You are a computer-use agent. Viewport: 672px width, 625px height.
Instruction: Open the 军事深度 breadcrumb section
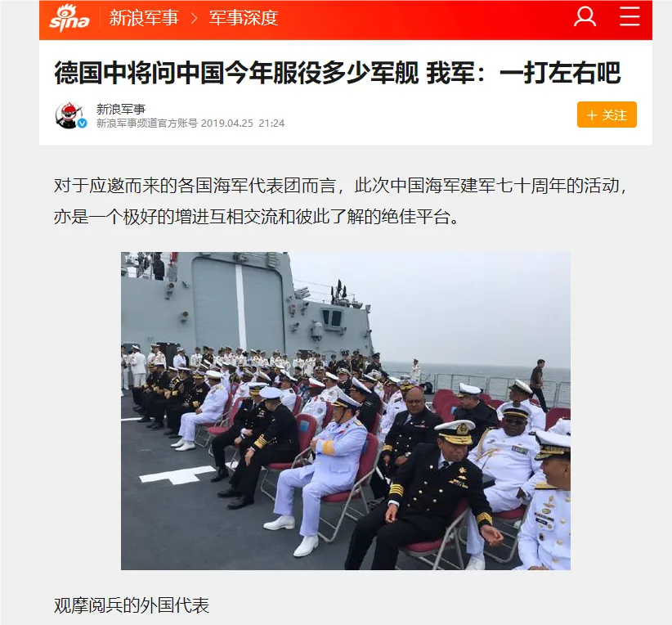click(x=244, y=18)
